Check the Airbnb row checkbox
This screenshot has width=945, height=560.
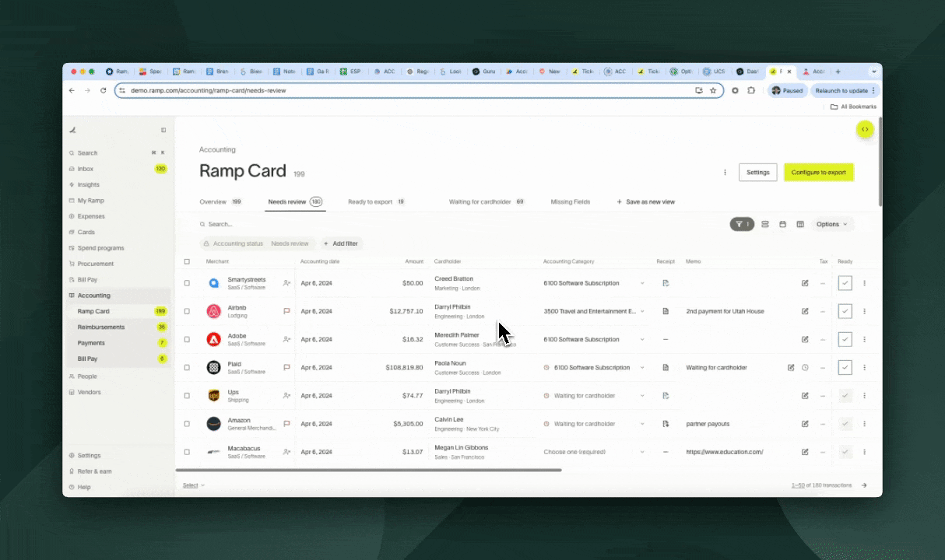point(187,311)
